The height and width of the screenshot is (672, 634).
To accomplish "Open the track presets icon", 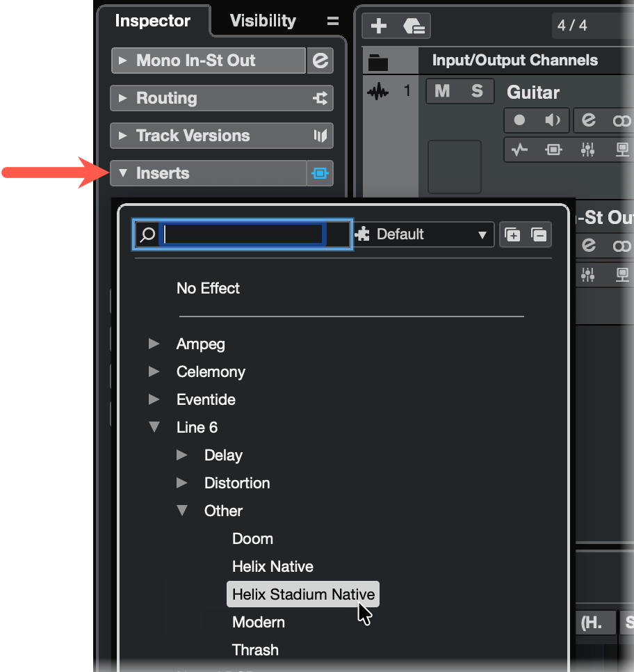I will pos(414,26).
